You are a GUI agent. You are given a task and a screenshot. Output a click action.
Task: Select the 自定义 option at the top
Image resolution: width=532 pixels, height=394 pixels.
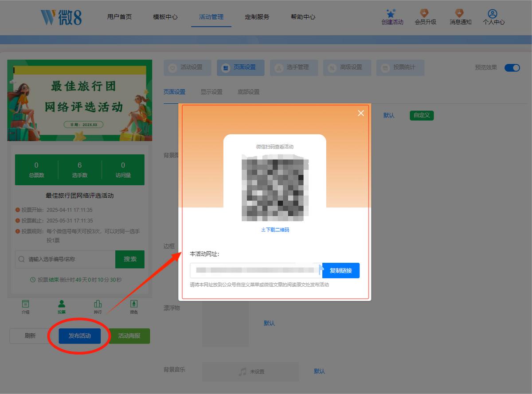pos(422,115)
